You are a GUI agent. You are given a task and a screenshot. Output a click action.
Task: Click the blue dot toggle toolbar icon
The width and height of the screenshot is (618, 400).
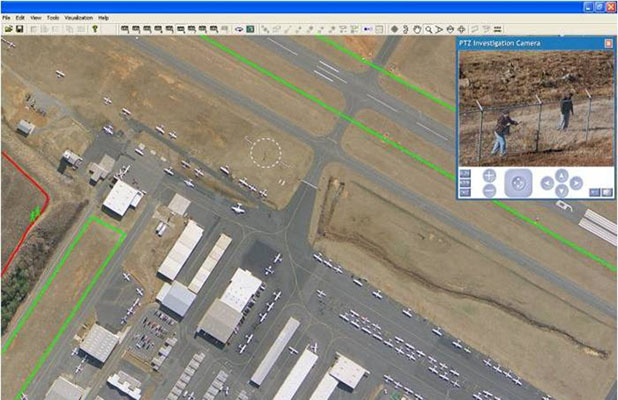[x=368, y=29]
